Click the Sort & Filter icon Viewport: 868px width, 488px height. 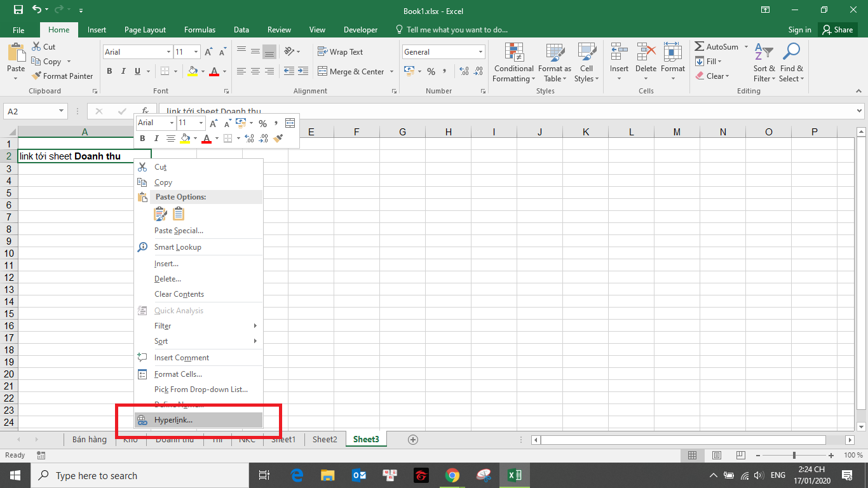(x=764, y=53)
